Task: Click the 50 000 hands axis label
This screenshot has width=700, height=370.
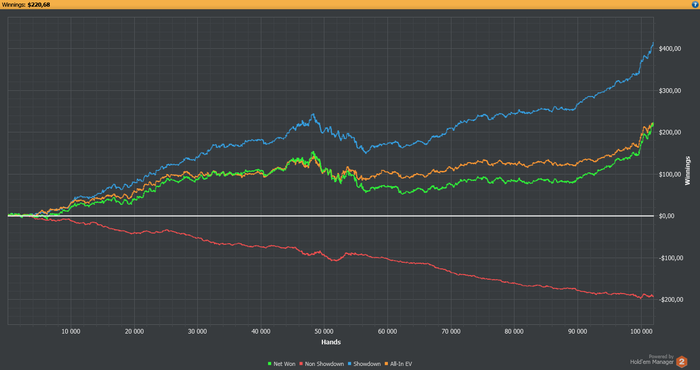Action: pos(324,332)
